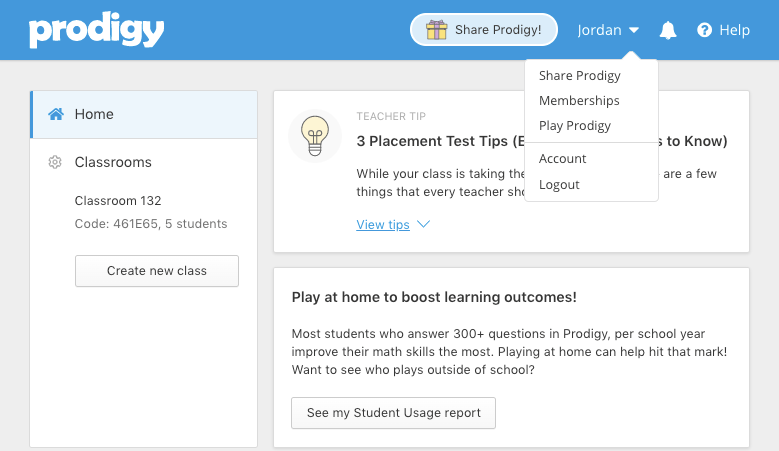This screenshot has width=779, height=451.
Task: Expand the View tips chevron
Action: point(423,224)
